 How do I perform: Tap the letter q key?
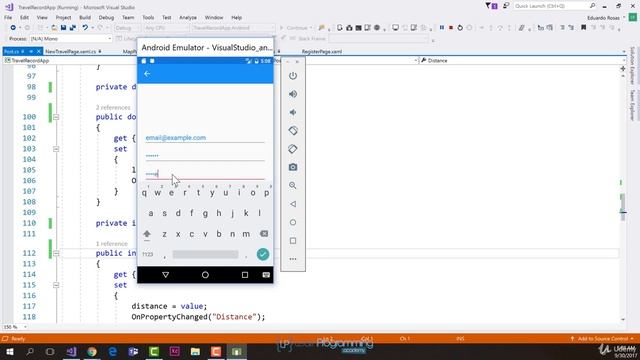coord(144,193)
